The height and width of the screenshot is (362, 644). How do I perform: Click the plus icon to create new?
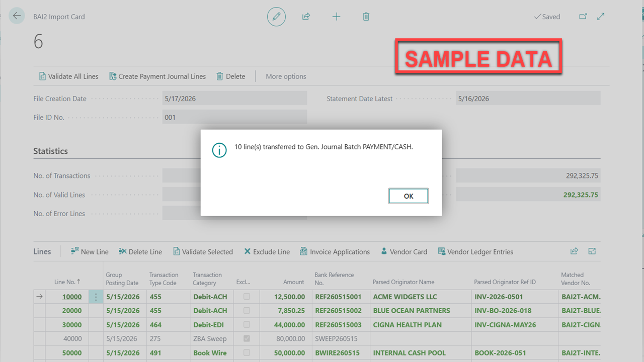point(336,17)
